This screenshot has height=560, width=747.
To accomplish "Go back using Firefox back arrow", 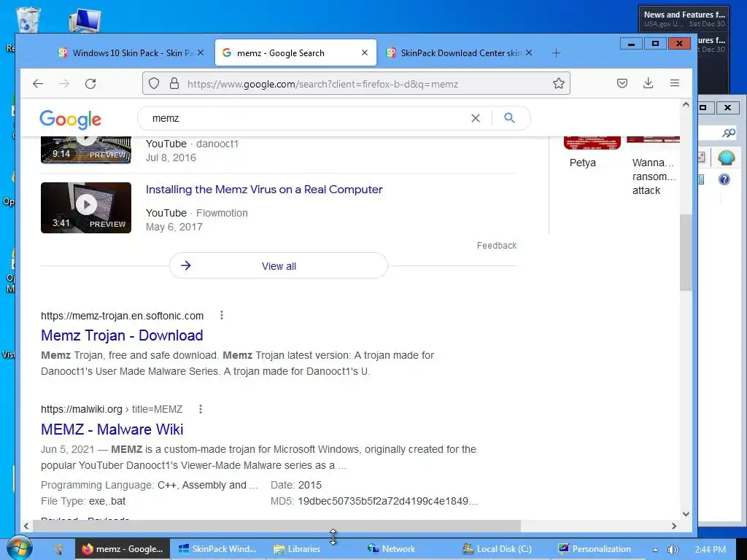I will pyautogui.click(x=38, y=84).
